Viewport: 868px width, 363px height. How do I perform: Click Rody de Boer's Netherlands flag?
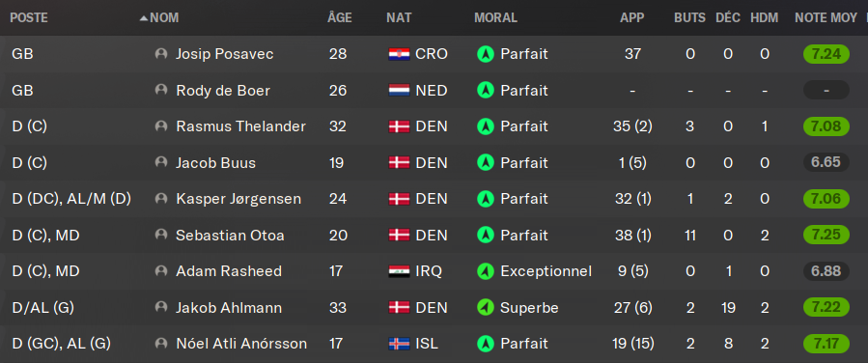point(399,90)
